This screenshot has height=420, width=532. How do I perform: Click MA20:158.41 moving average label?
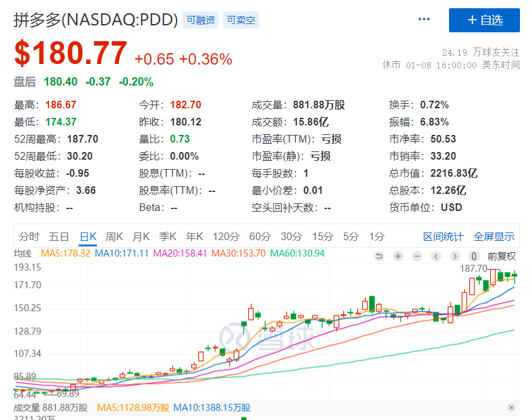pos(180,253)
